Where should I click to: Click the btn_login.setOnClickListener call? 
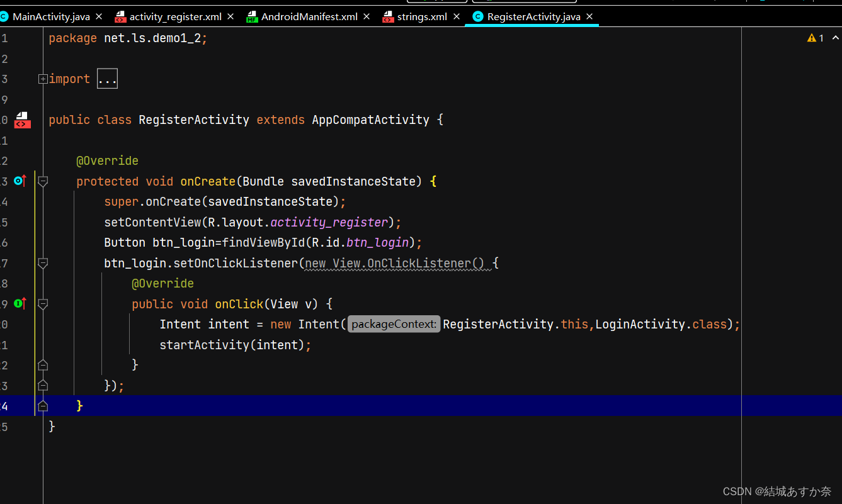click(x=201, y=263)
